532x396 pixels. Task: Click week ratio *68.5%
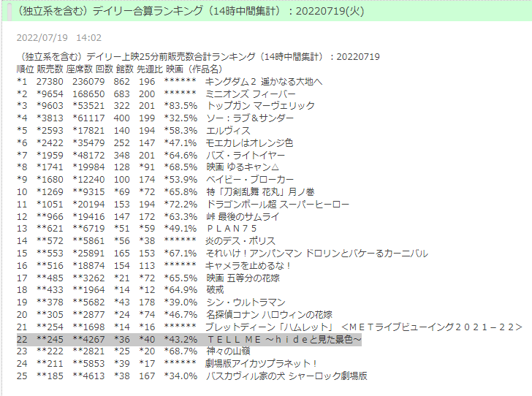pos(180,167)
